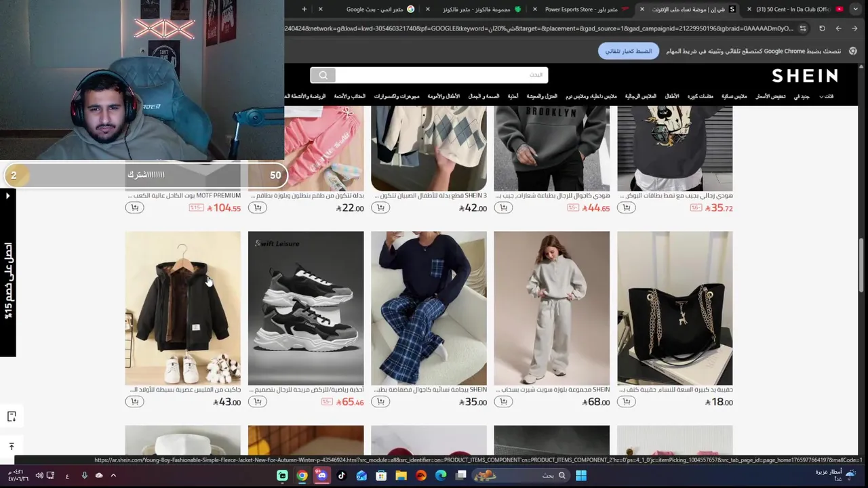
Task: Go forward with Chrome's forward arrow
Action: (x=838, y=28)
